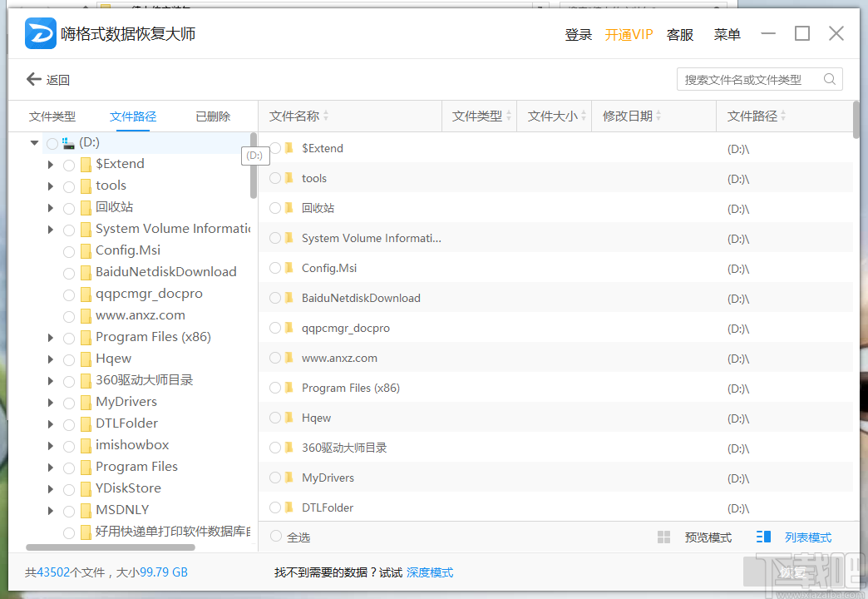This screenshot has width=868, height=599.
Task: Click folder icon of YDiskStore in tree
Action: (x=86, y=488)
